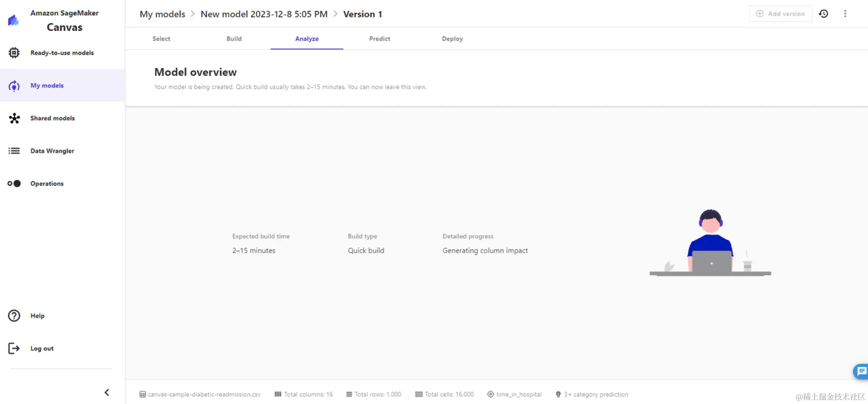Open Help label in sidebar

(x=37, y=316)
